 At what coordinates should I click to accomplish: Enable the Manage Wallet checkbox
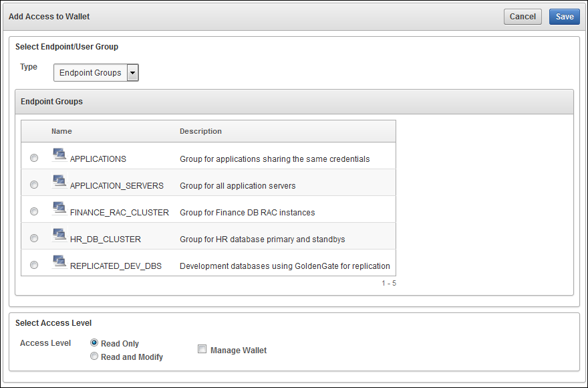coord(202,349)
